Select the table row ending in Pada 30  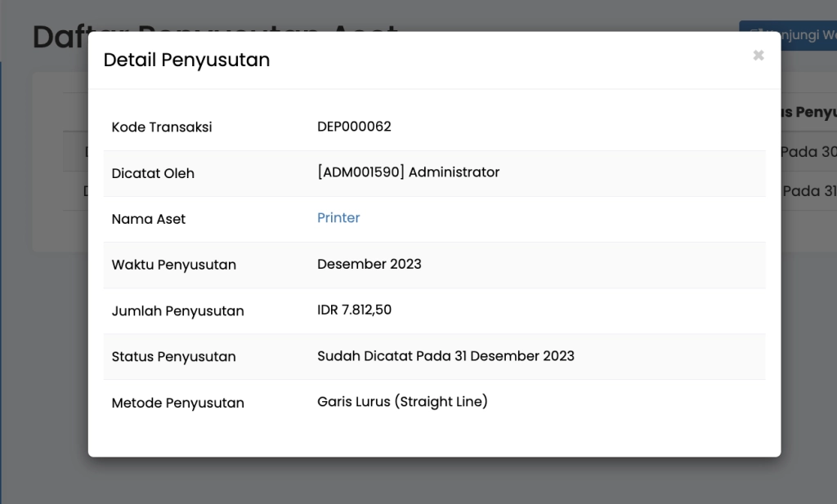(809, 152)
